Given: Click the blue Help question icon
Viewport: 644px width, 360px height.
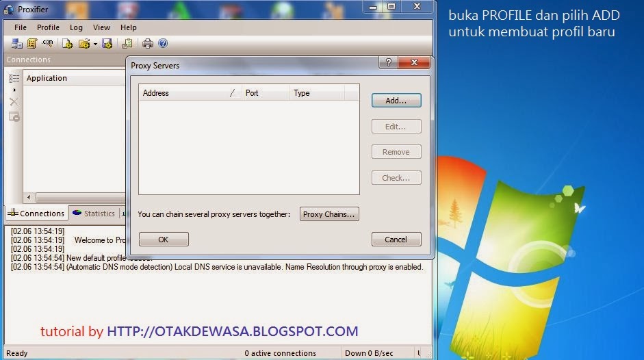Looking at the screenshot, I should (163, 43).
